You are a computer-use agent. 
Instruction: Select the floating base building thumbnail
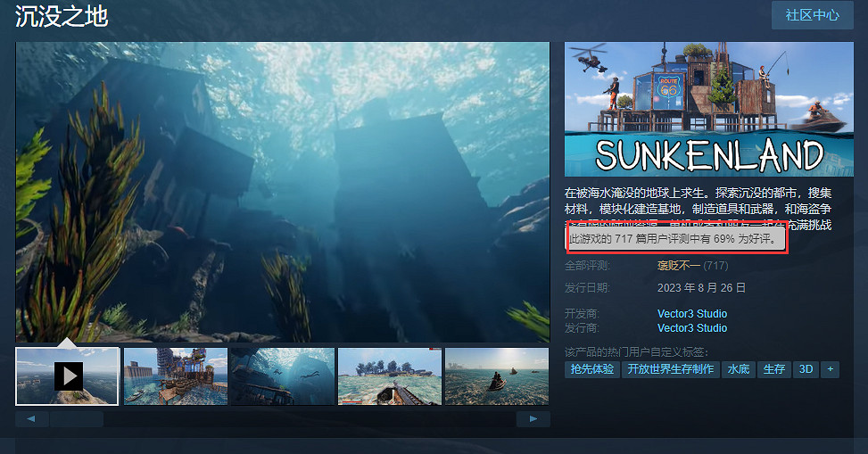175,376
